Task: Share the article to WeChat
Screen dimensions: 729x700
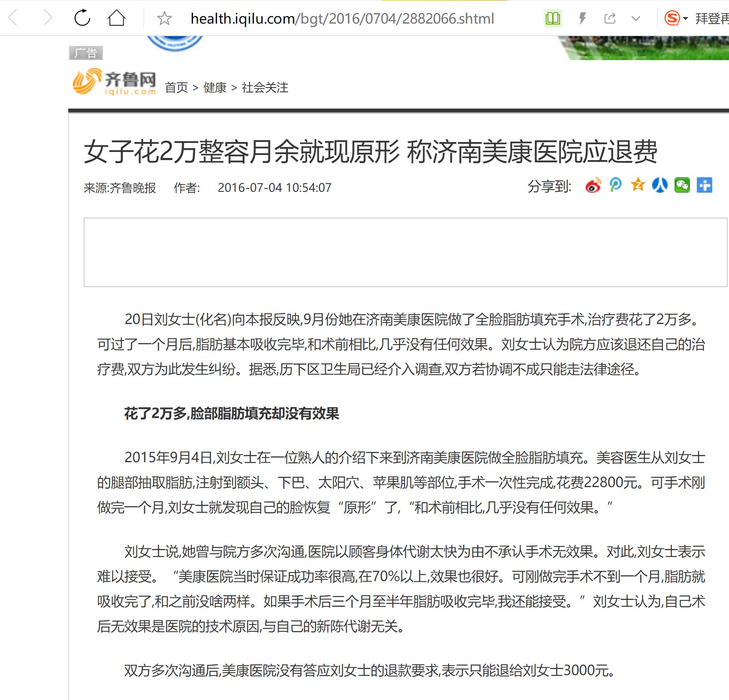Action: coord(682,185)
